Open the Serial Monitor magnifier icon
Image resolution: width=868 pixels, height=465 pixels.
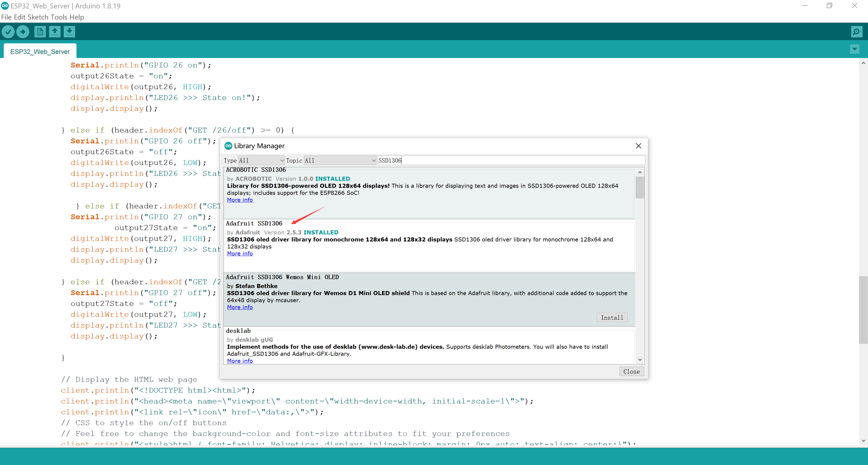tap(856, 32)
